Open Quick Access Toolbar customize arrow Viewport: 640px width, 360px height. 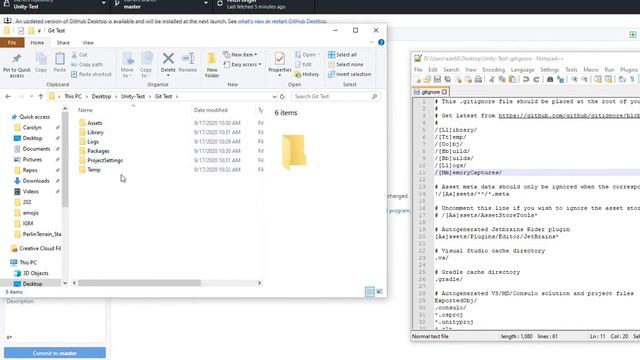point(40,31)
